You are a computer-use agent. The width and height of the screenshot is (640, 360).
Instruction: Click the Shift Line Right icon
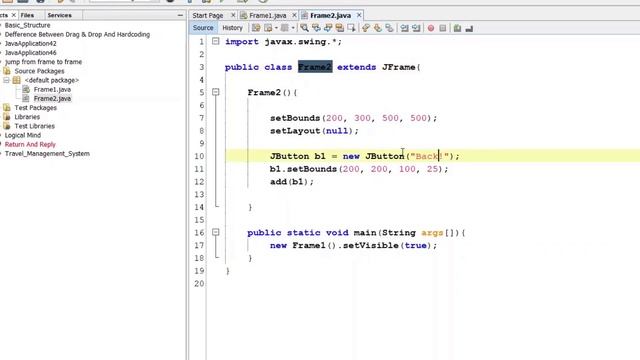[x=416, y=28]
